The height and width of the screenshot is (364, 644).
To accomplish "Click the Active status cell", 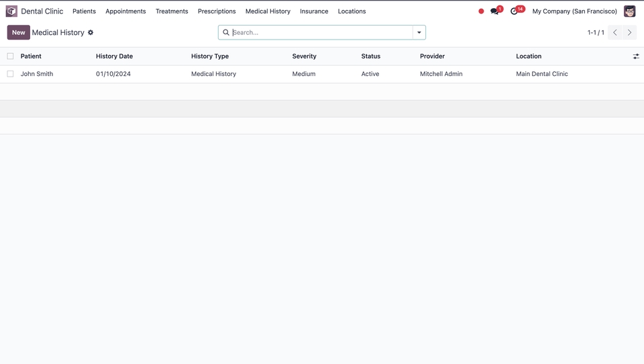I will tap(370, 74).
